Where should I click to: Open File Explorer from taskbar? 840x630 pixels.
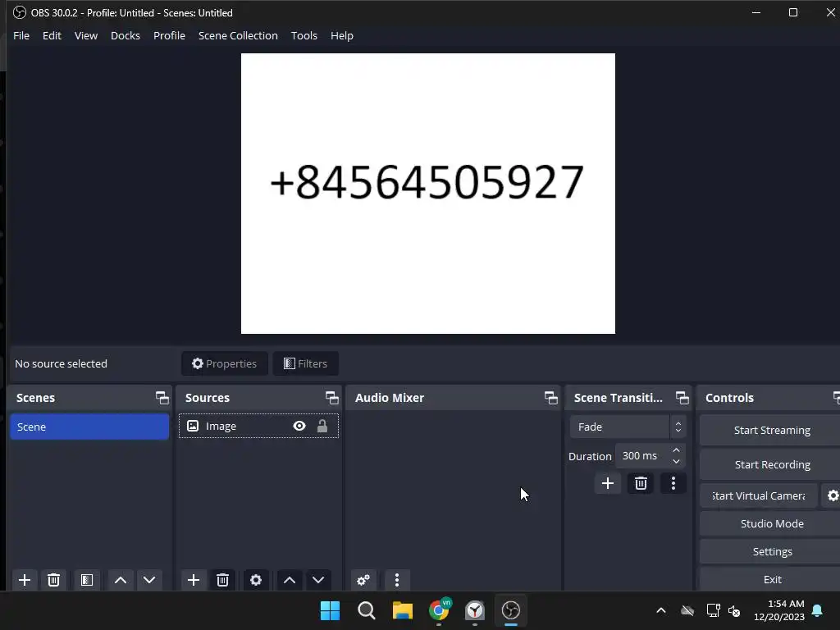[x=402, y=610]
